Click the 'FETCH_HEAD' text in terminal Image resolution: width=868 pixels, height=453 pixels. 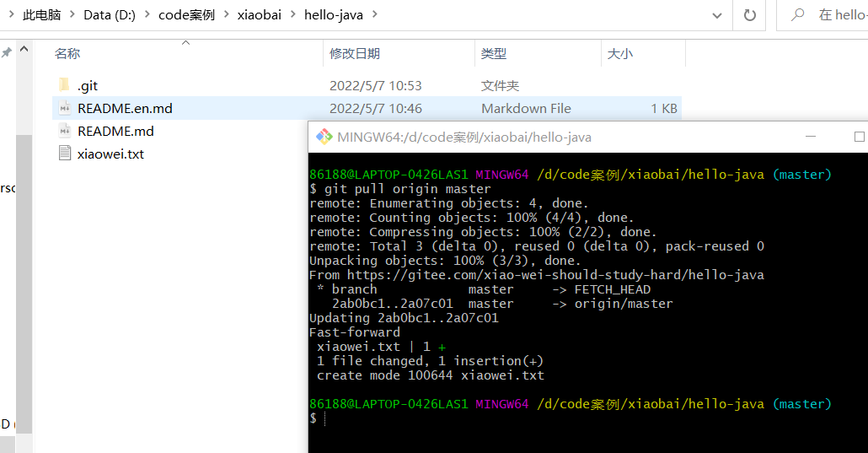(x=613, y=289)
